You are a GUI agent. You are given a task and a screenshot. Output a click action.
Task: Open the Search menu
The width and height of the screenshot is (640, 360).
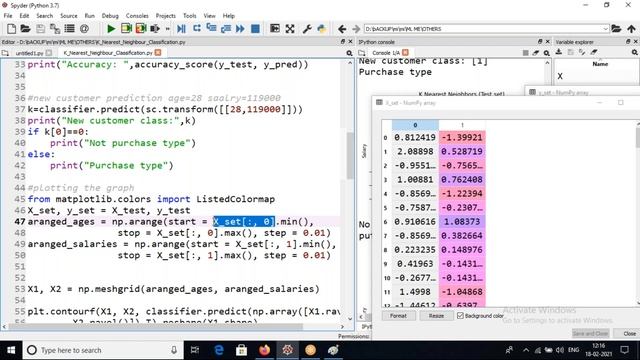click(x=44, y=16)
